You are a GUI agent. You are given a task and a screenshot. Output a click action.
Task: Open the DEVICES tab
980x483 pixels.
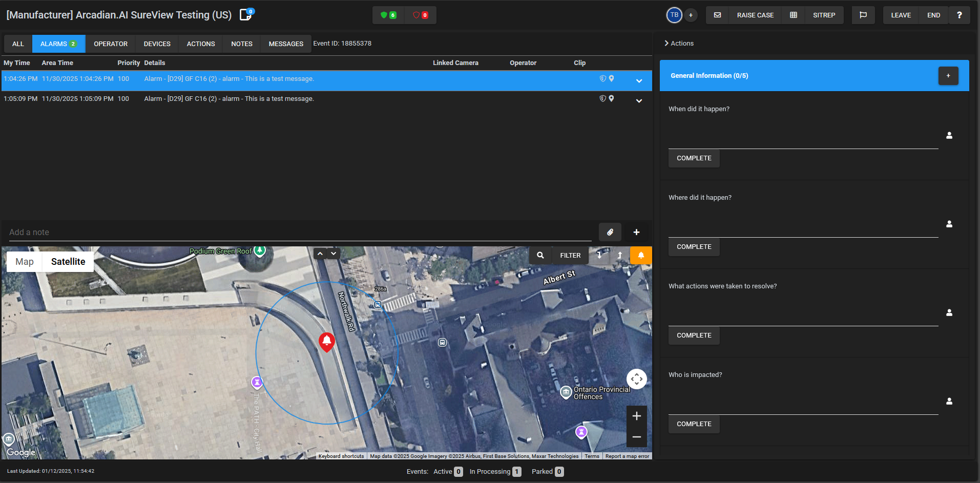click(x=157, y=44)
